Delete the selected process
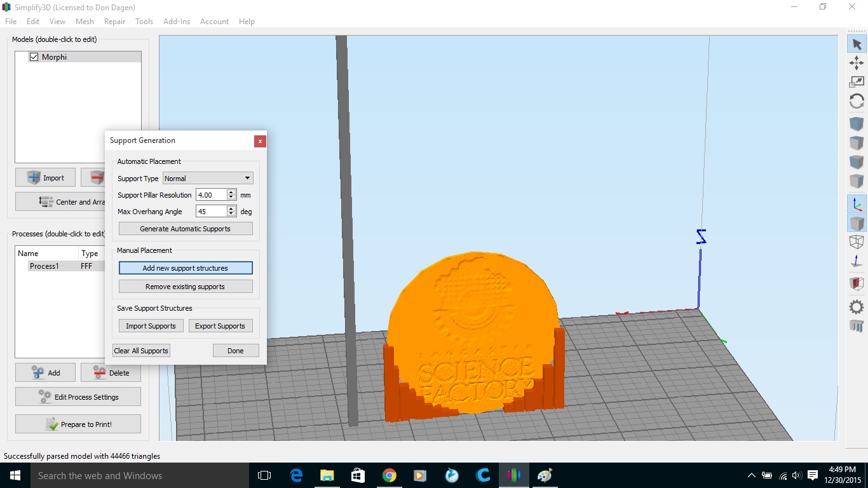This screenshot has width=868, height=488. point(111,372)
